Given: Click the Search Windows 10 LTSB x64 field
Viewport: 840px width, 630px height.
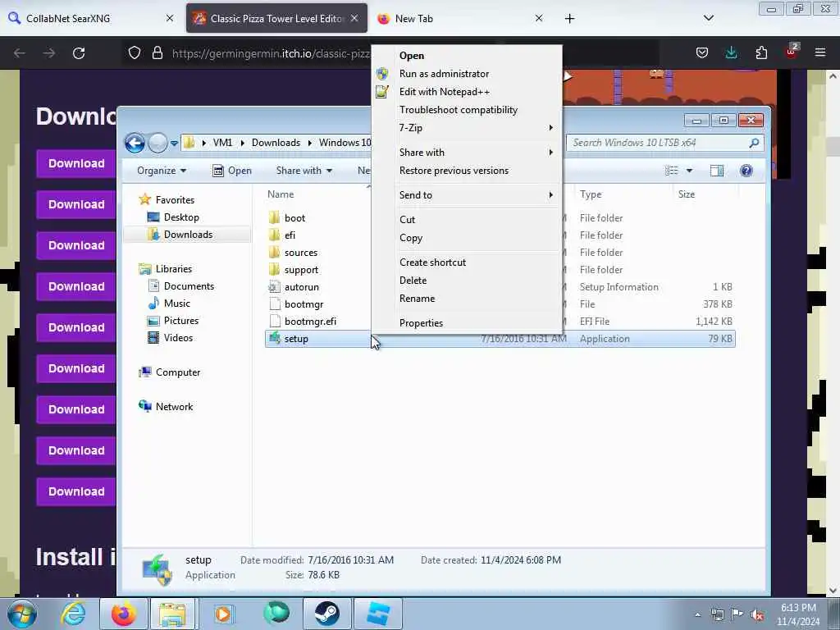Looking at the screenshot, I should click(664, 143).
